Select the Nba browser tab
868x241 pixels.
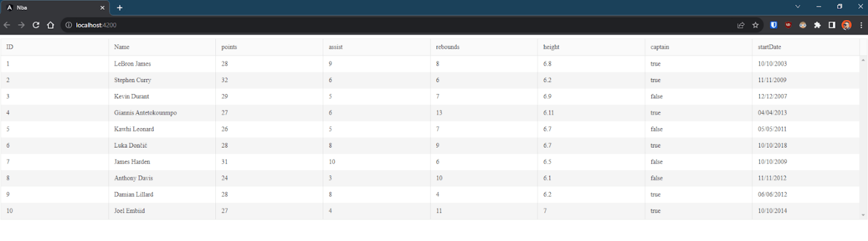[x=55, y=8]
